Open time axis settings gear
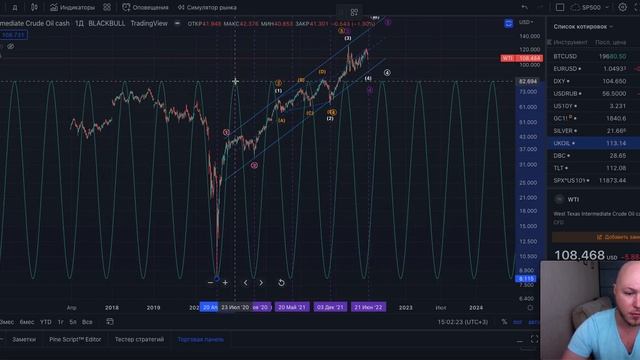 (530, 308)
